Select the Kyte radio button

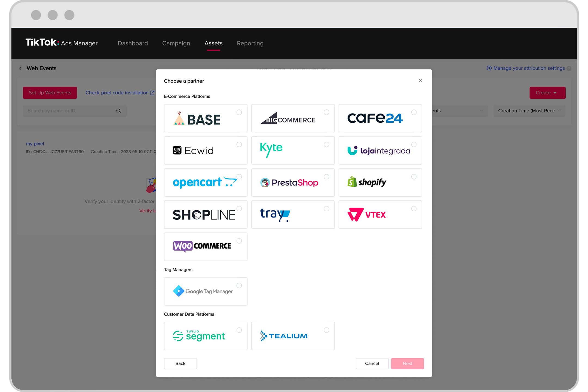tap(326, 145)
